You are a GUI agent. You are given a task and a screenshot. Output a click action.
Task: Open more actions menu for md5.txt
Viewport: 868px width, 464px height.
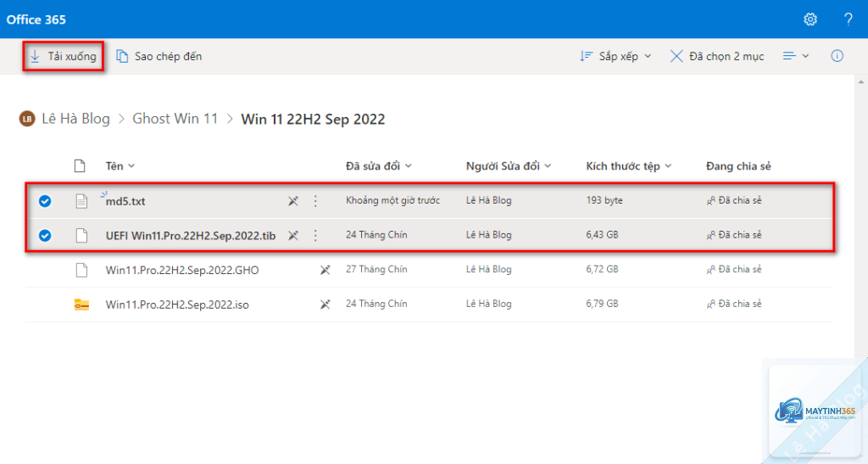[315, 201]
